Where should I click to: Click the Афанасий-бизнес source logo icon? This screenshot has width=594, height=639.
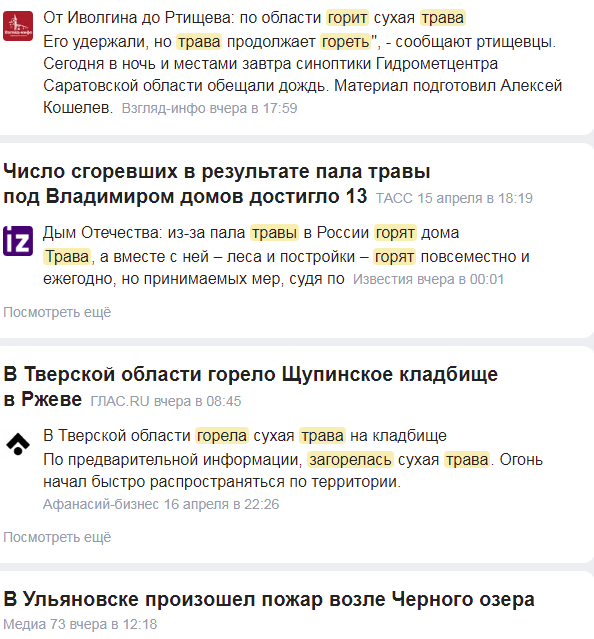click(18, 444)
